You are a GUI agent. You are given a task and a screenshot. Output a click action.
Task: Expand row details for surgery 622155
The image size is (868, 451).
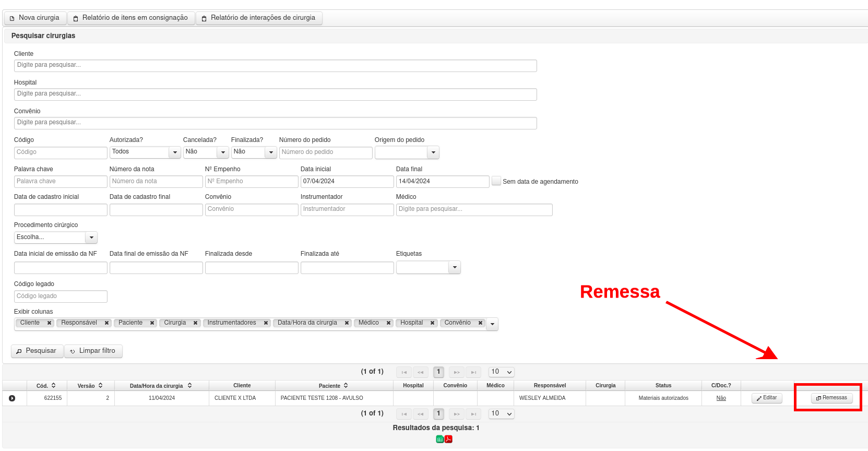12,398
